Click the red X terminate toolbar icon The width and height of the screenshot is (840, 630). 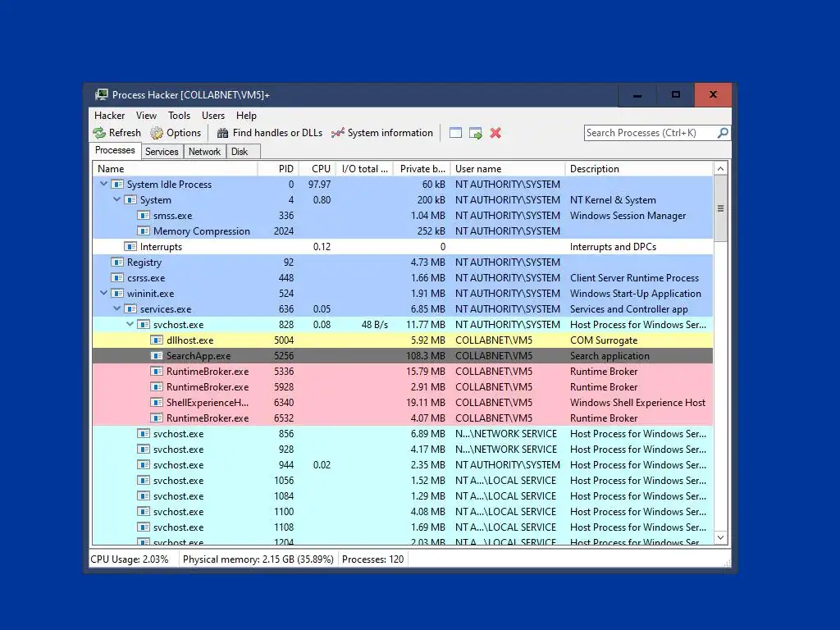click(x=495, y=133)
